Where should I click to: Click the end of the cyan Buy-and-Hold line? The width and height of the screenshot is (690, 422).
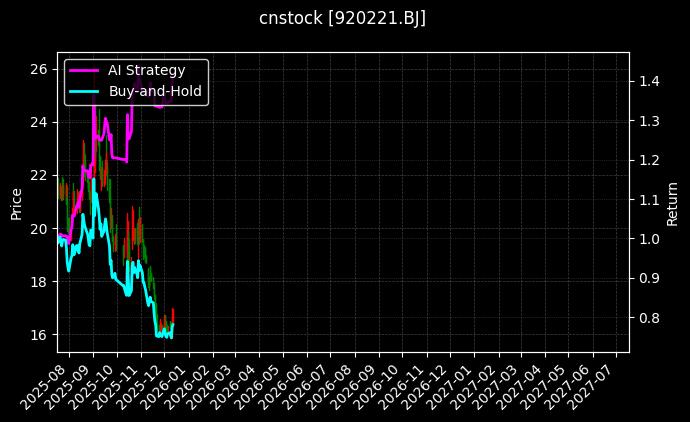[173, 324]
